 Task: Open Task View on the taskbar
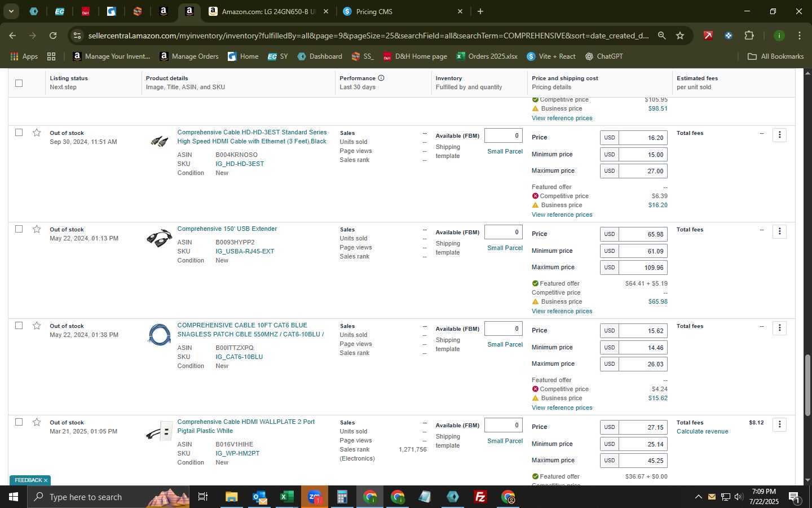click(202, 497)
